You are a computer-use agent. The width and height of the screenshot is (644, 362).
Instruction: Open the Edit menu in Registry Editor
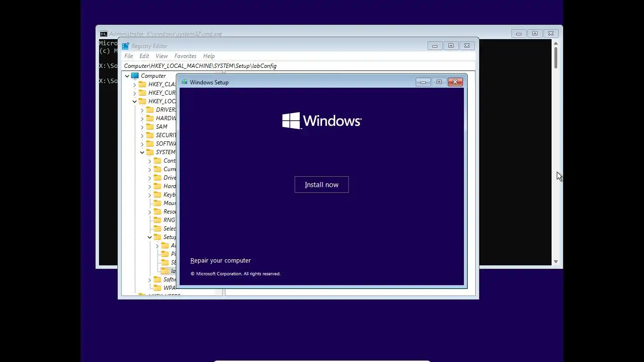[144, 56]
